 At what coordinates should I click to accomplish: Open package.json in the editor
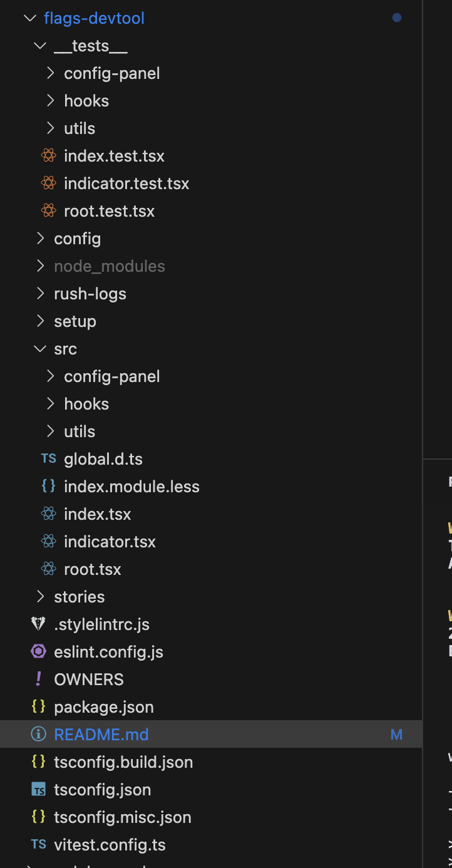(x=104, y=707)
